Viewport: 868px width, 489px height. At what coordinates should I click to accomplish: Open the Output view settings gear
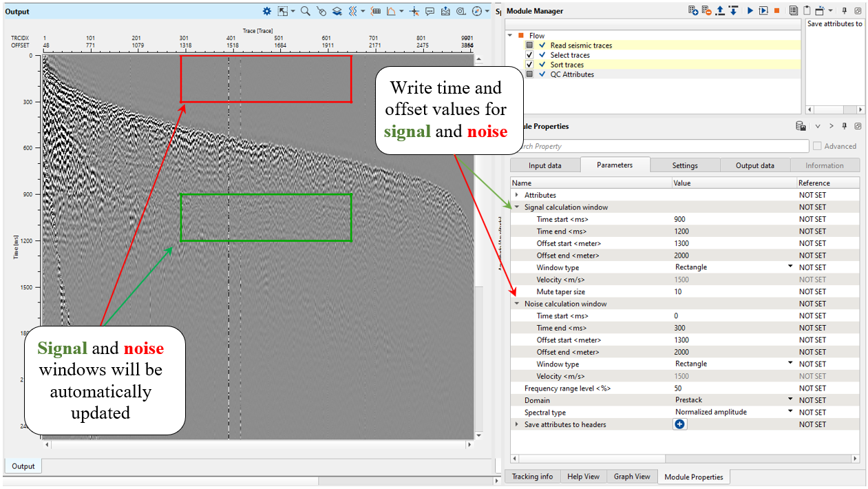(x=267, y=11)
